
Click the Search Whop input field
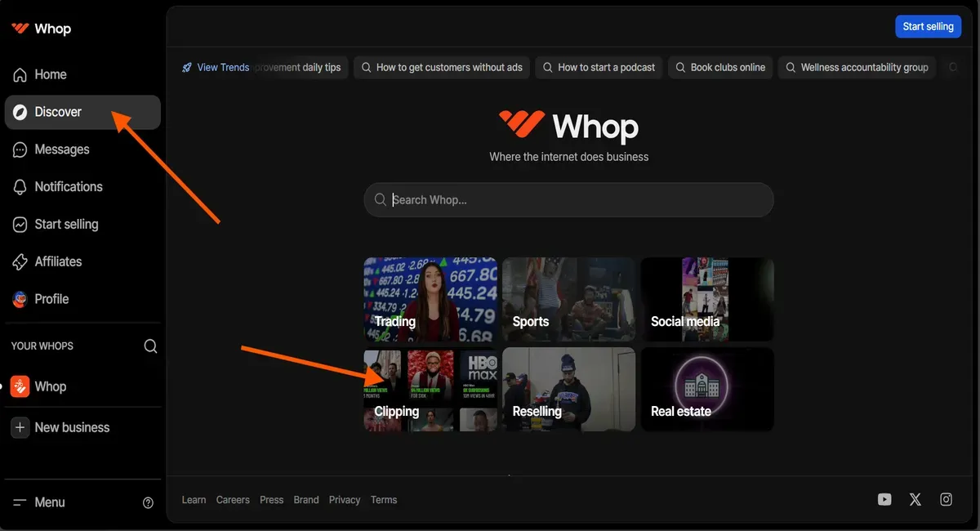(x=568, y=199)
